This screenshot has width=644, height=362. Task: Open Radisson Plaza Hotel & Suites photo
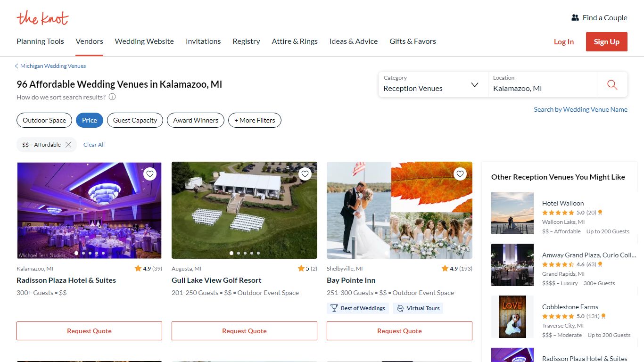point(89,210)
